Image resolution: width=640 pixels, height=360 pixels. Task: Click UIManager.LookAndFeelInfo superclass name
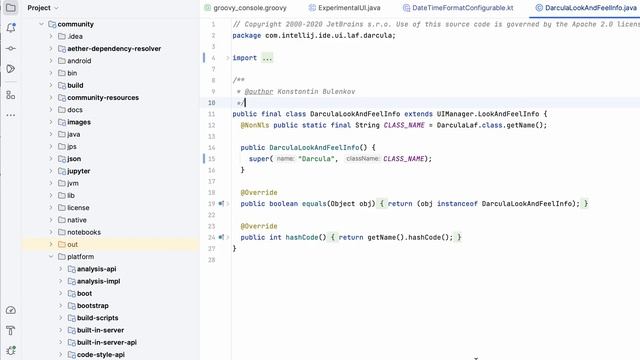(x=488, y=114)
